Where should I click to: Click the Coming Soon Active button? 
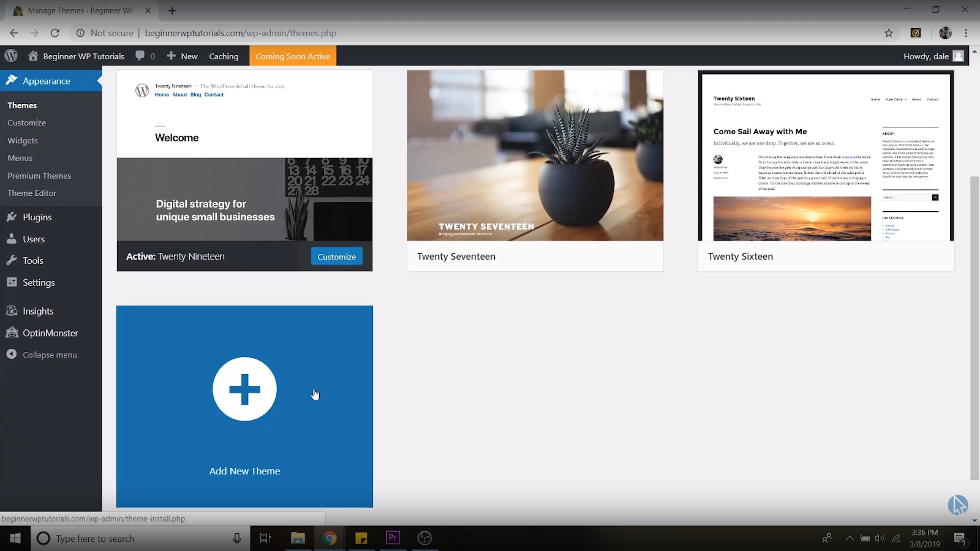pyautogui.click(x=293, y=56)
